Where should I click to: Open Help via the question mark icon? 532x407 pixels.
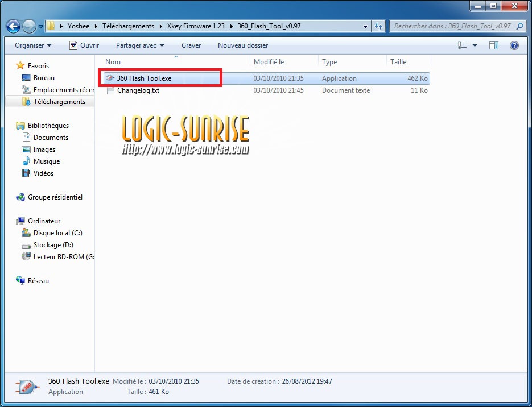(x=514, y=45)
